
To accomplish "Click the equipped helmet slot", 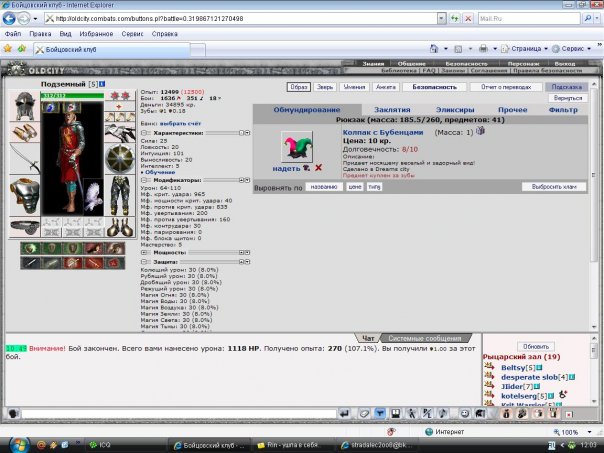I will point(25,106).
